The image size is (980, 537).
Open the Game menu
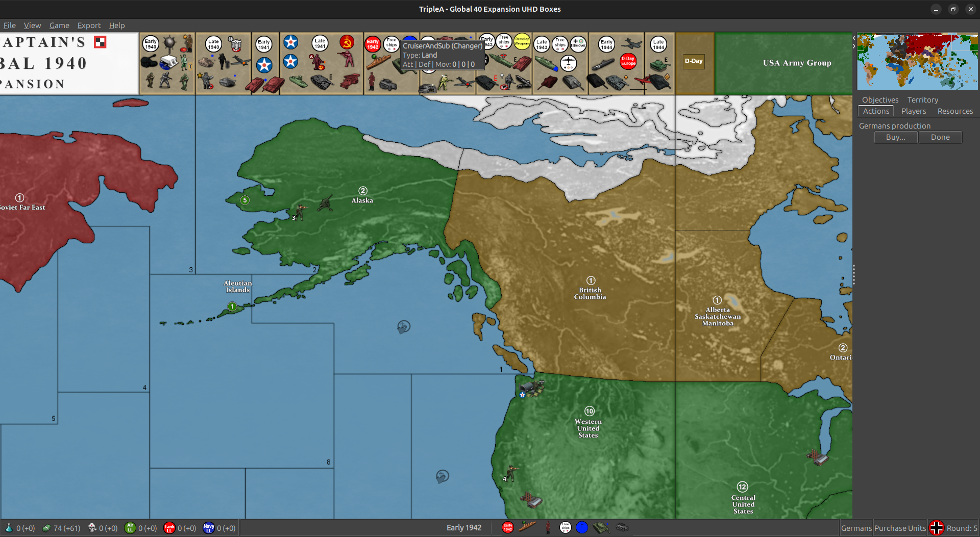tap(59, 25)
